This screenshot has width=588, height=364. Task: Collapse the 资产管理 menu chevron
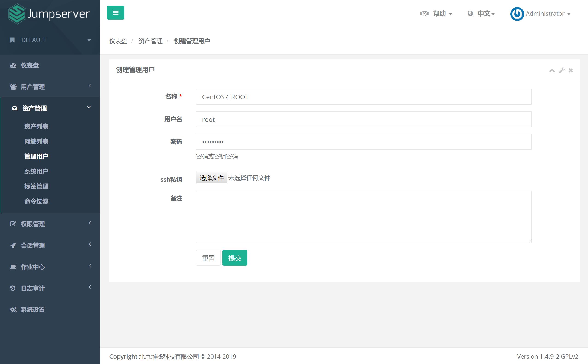(x=89, y=107)
